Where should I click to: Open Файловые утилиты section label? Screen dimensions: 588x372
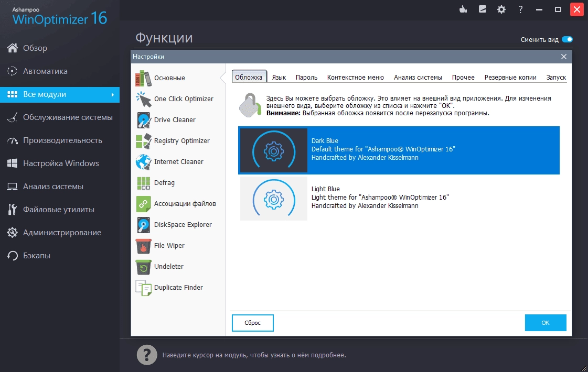coord(59,210)
